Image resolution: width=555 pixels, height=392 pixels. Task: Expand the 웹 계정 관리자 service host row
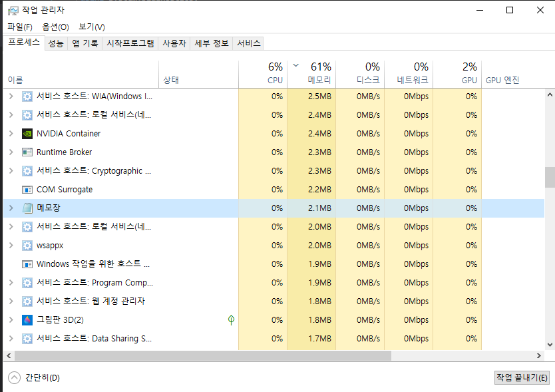[11, 301]
